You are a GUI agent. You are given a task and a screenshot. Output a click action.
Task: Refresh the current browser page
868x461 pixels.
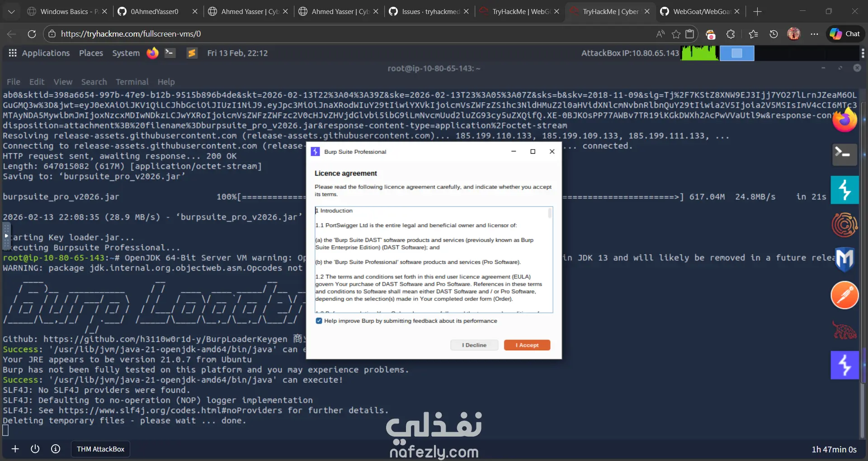pyautogui.click(x=32, y=34)
